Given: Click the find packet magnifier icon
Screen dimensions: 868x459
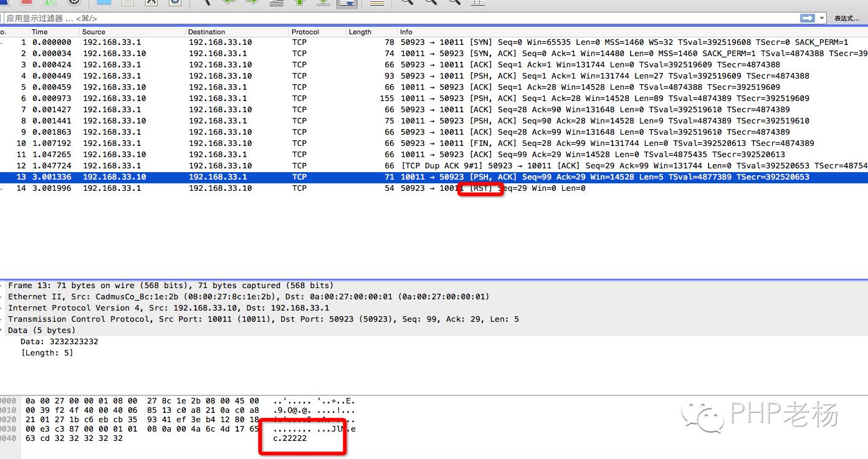Looking at the screenshot, I should pyautogui.click(x=206, y=2).
